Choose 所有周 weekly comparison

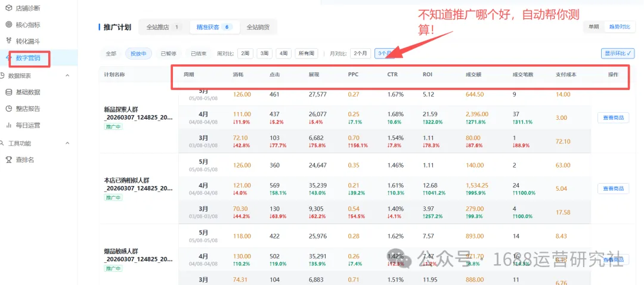[306, 54]
